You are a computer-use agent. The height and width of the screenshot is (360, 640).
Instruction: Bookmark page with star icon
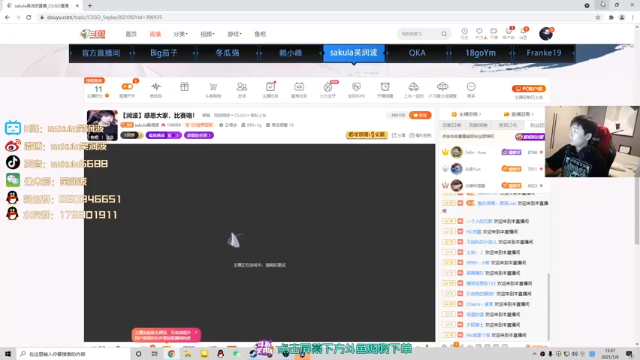click(598, 17)
